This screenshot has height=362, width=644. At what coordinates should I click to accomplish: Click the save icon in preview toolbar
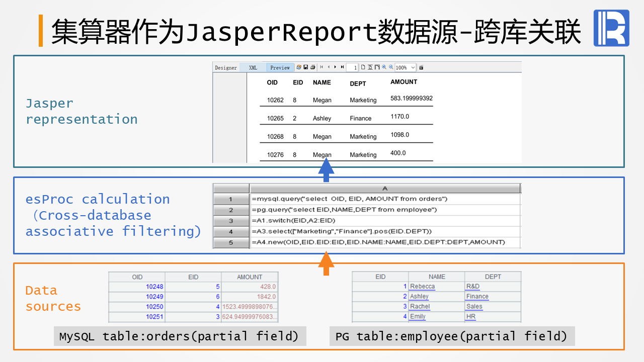(305, 67)
